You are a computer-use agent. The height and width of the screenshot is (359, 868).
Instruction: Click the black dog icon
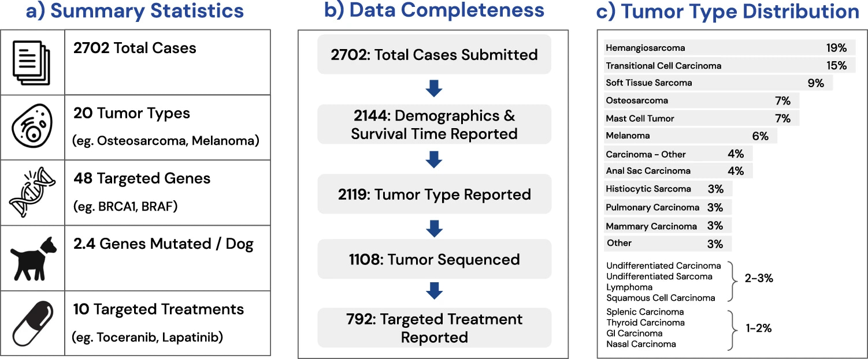35,258
